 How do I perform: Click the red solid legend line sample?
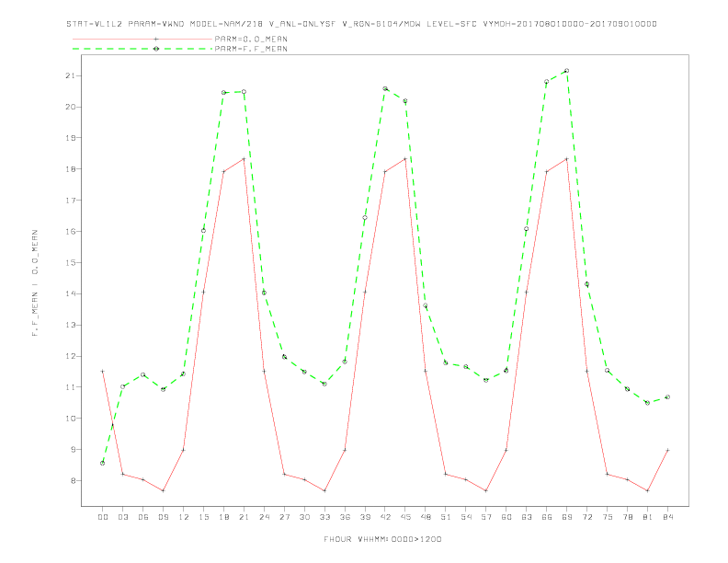[142, 39]
